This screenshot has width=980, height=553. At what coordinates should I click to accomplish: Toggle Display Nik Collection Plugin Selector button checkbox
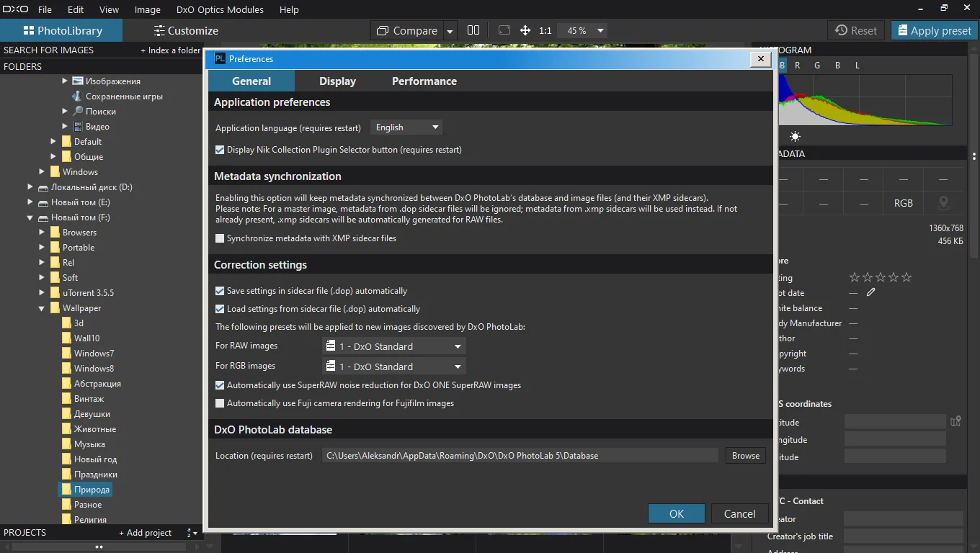pyautogui.click(x=220, y=150)
